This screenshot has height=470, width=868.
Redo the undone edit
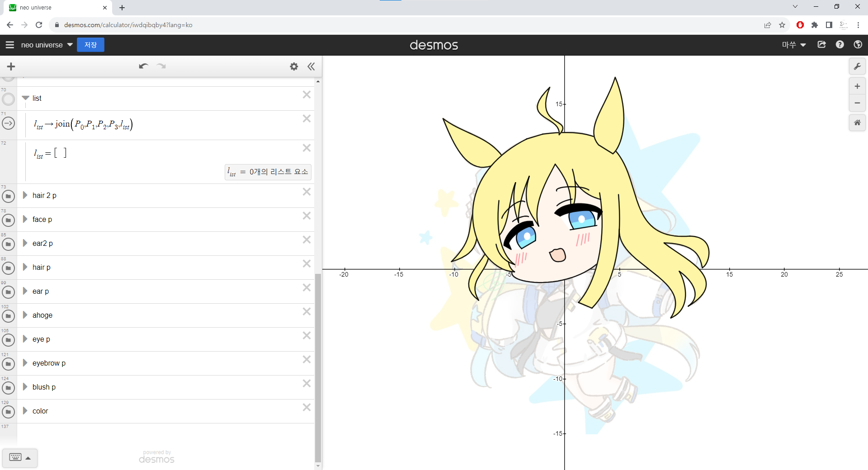click(x=161, y=66)
